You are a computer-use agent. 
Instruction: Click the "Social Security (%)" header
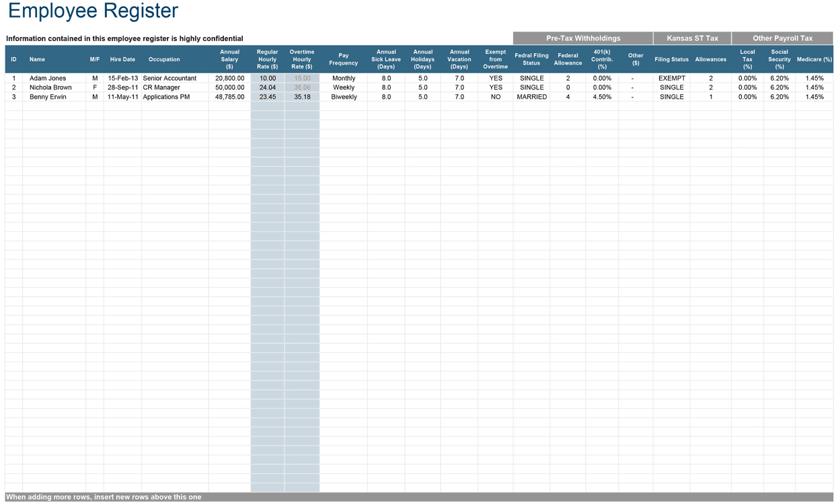(779, 59)
